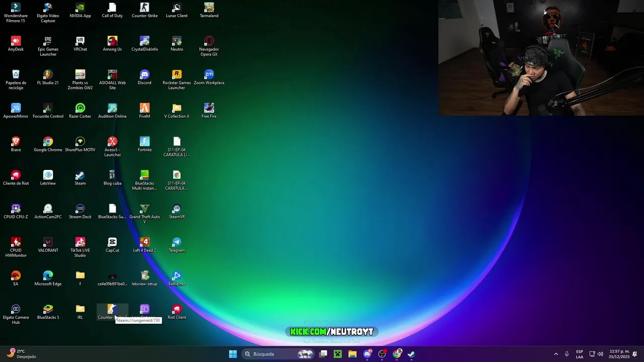Select the letsview-setup installer file
The image size is (644, 362).
pos(144,279)
